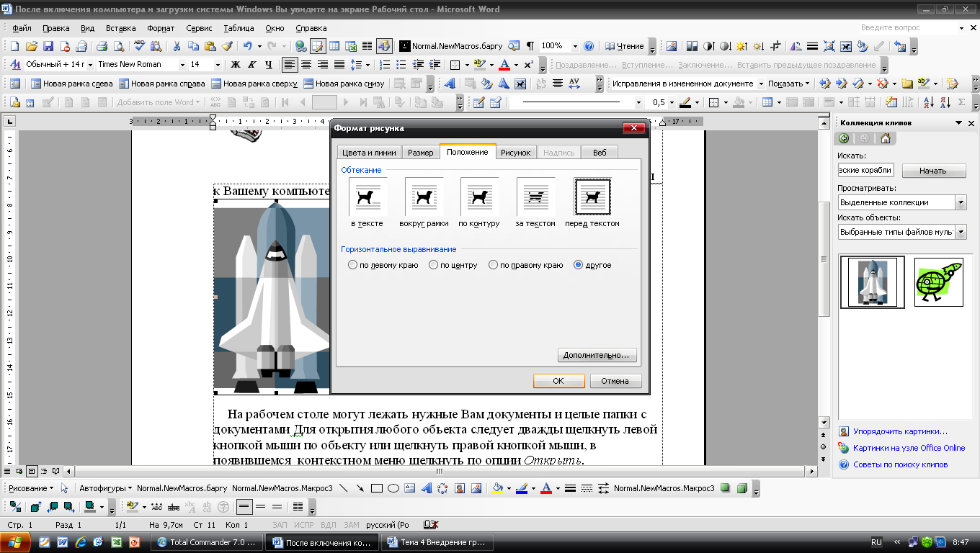The height and width of the screenshot is (553, 980).
Task: Open "Просматривать" collections dropdown
Action: pos(961,202)
